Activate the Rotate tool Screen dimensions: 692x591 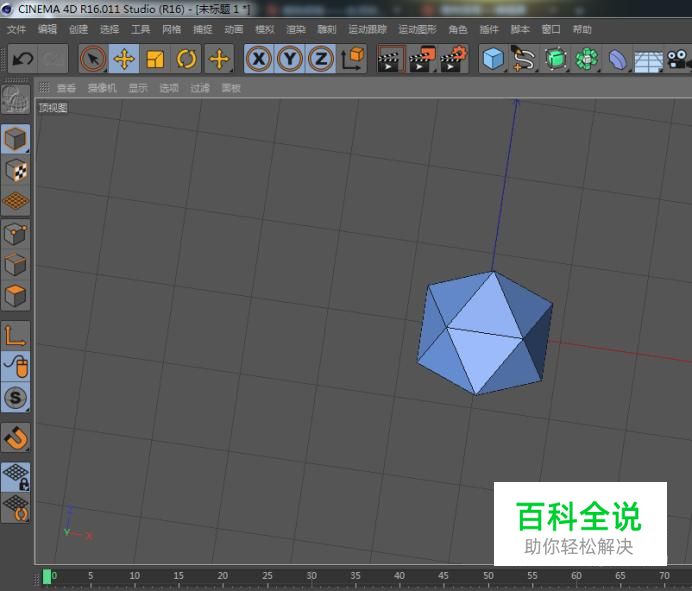186,59
